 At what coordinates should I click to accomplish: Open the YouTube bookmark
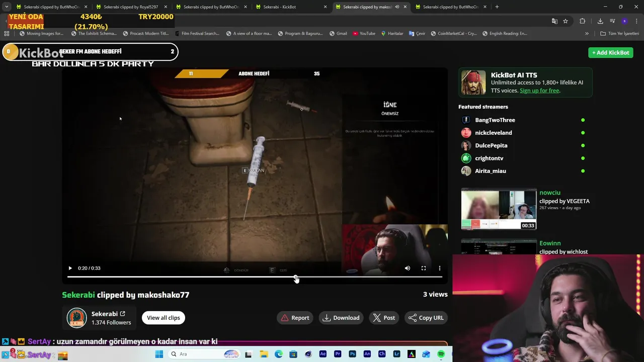tap(364, 34)
